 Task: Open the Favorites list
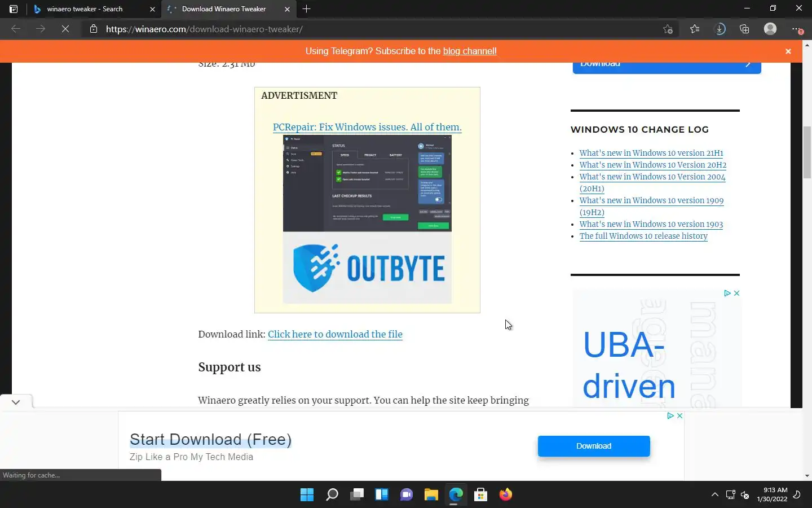[695, 29]
